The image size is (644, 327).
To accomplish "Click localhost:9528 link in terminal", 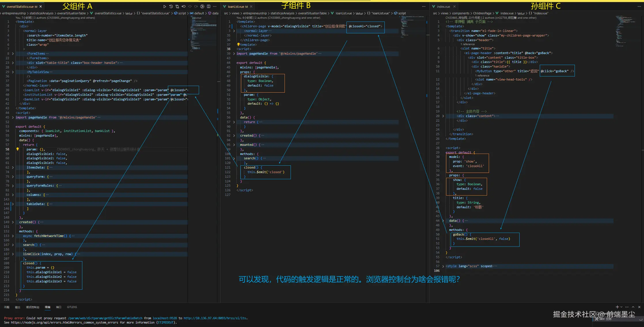I will [164, 318].
